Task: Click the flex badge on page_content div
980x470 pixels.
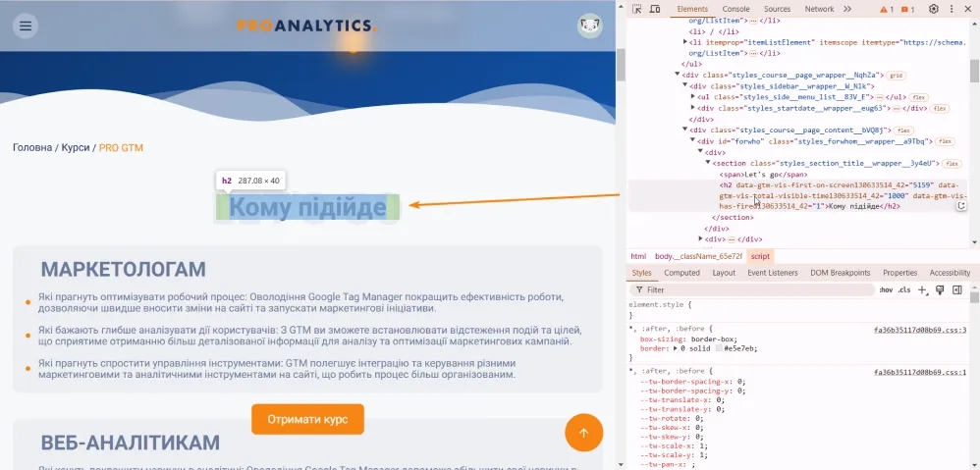Action: coord(902,131)
